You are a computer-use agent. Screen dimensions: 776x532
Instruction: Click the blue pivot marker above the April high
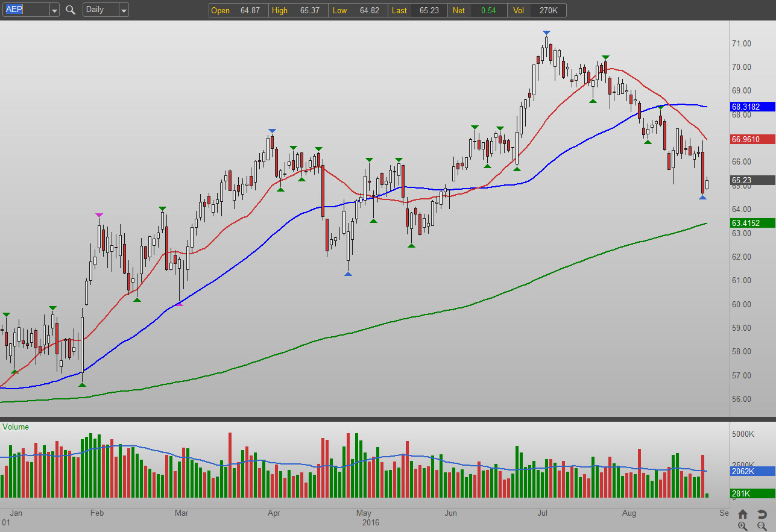(272, 131)
